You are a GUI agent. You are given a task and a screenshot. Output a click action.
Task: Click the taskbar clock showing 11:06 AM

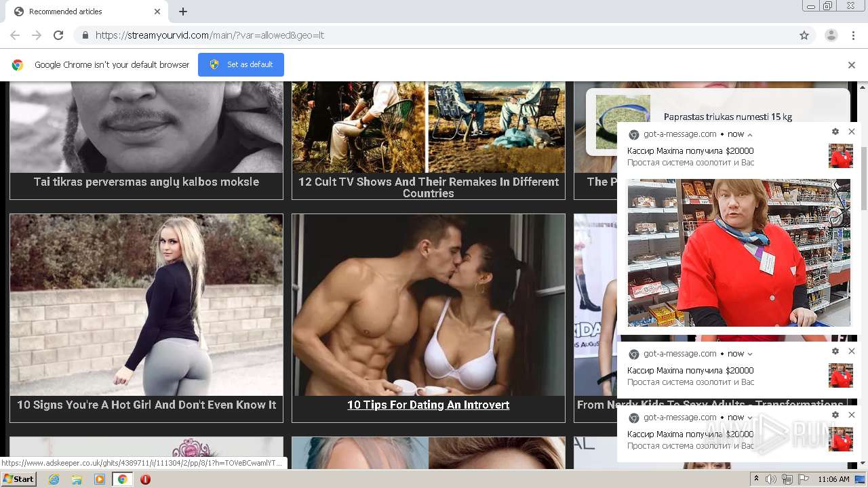tap(833, 479)
